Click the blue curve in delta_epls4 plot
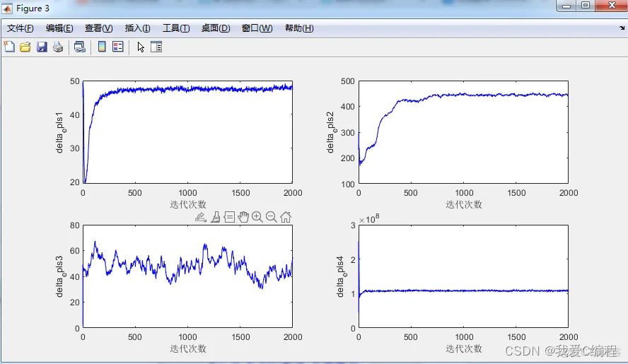Image resolution: width=628 pixels, height=364 pixels. click(x=465, y=290)
